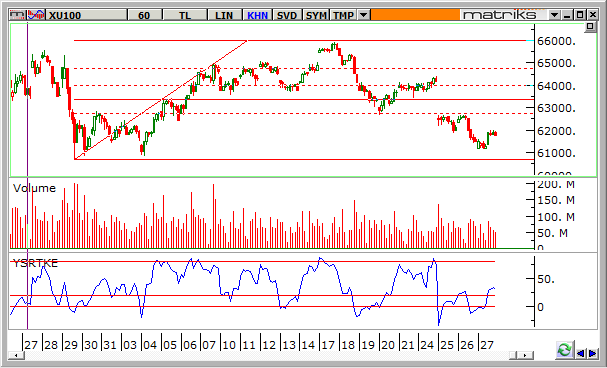The height and width of the screenshot is (368, 607).
Task: Close the chart window
Action: pyautogui.click(x=593, y=15)
